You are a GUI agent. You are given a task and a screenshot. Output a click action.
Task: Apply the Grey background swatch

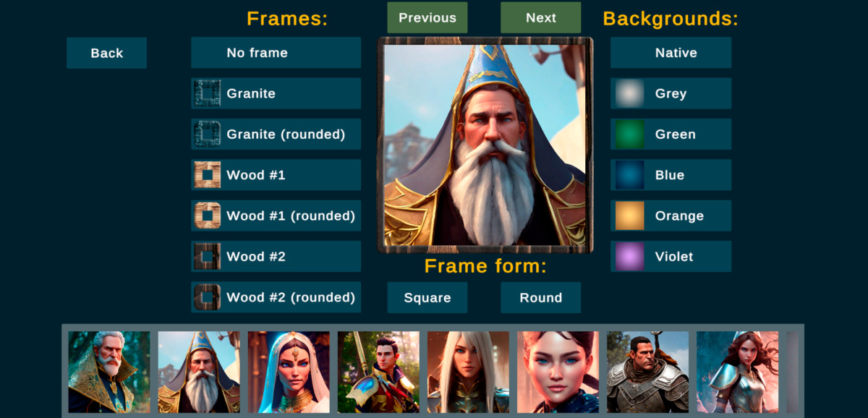629,93
